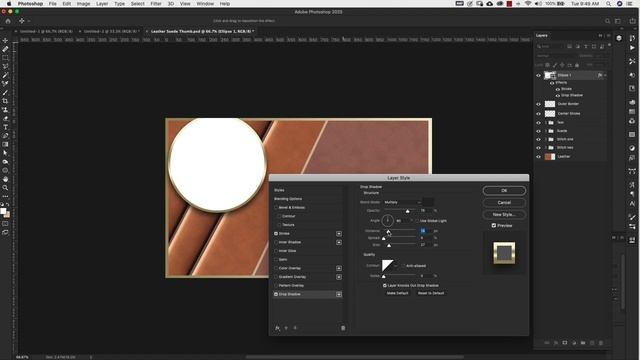Select the Crop tool
The image size is (640, 360).
5,101
